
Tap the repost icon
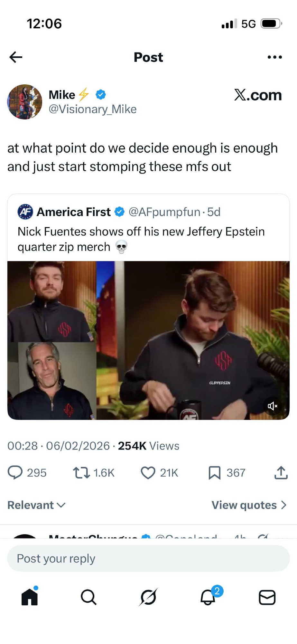pos(81,473)
